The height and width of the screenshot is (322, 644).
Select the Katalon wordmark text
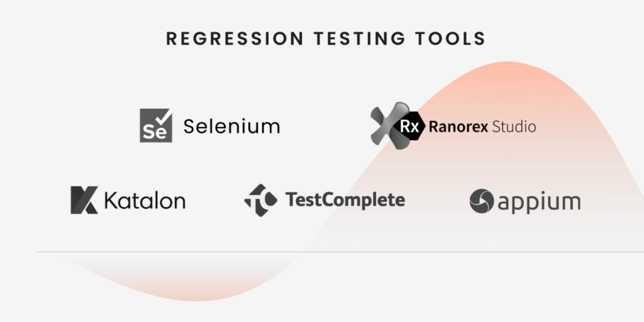click(145, 201)
